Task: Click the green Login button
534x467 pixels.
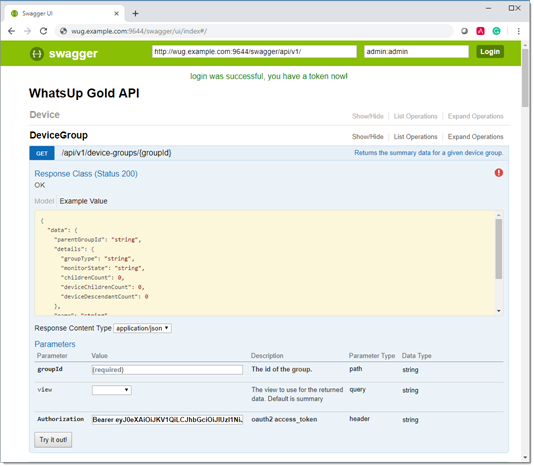Action: click(490, 52)
